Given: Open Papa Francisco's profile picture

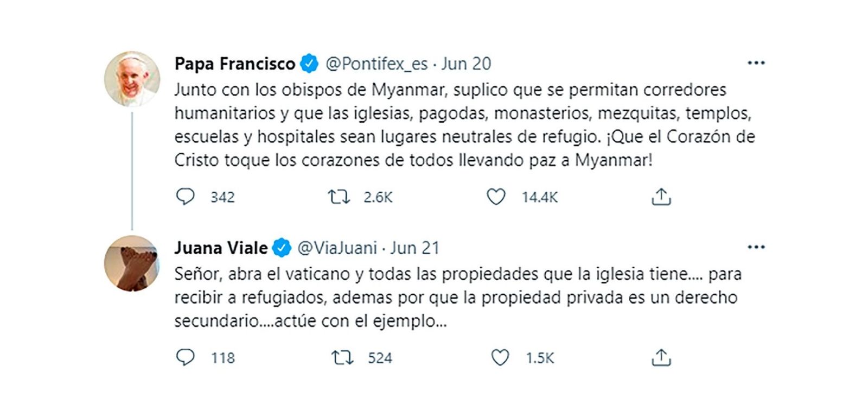Looking at the screenshot, I should [x=132, y=79].
